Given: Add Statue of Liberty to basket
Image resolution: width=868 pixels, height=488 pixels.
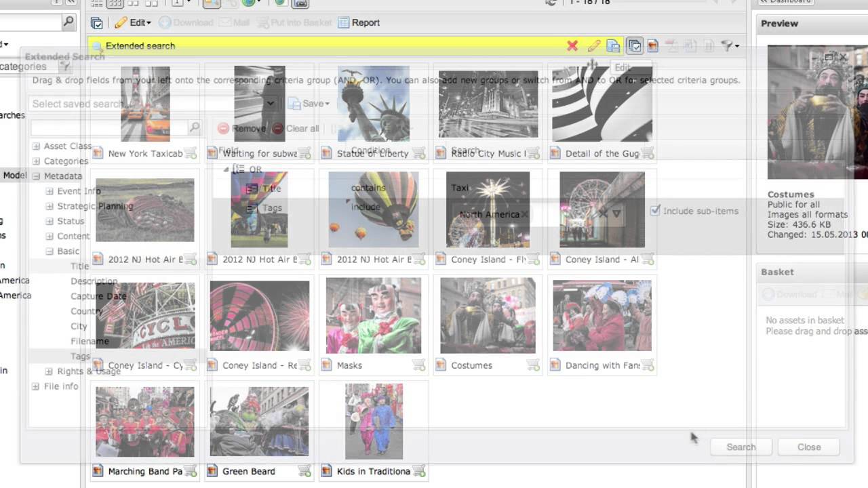Looking at the screenshot, I should 419,153.
